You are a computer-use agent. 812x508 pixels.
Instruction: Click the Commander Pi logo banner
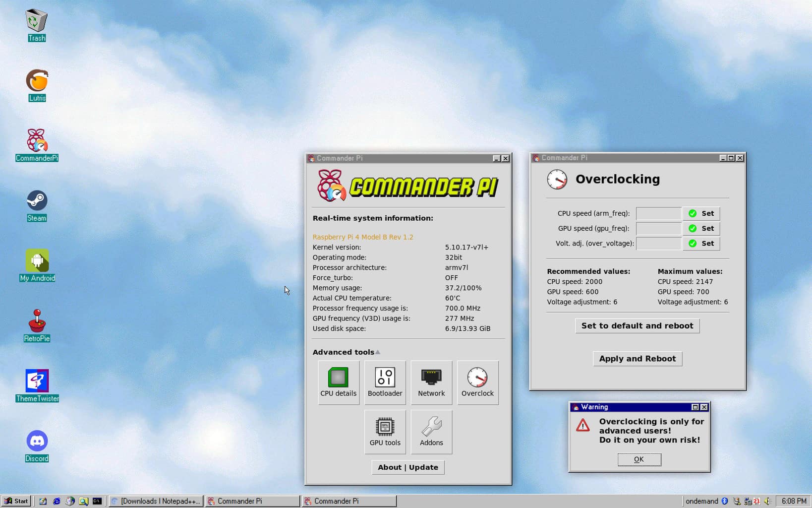pos(407,186)
